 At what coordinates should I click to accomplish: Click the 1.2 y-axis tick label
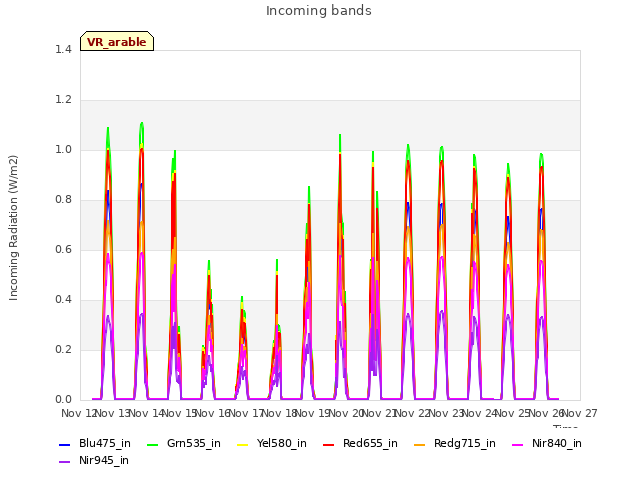(63, 100)
